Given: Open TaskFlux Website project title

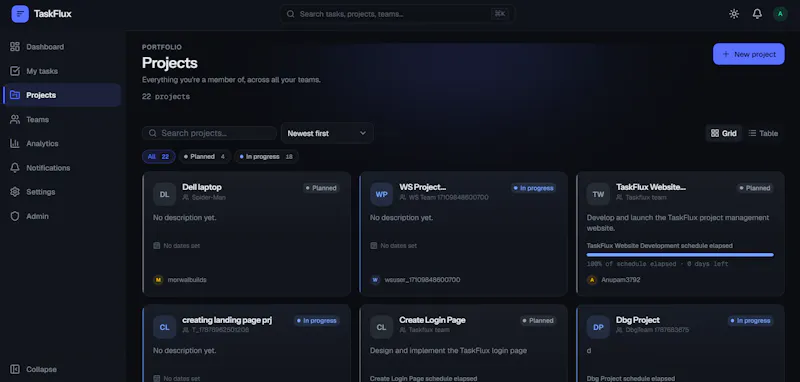Looking at the screenshot, I should pyautogui.click(x=651, y=187).
